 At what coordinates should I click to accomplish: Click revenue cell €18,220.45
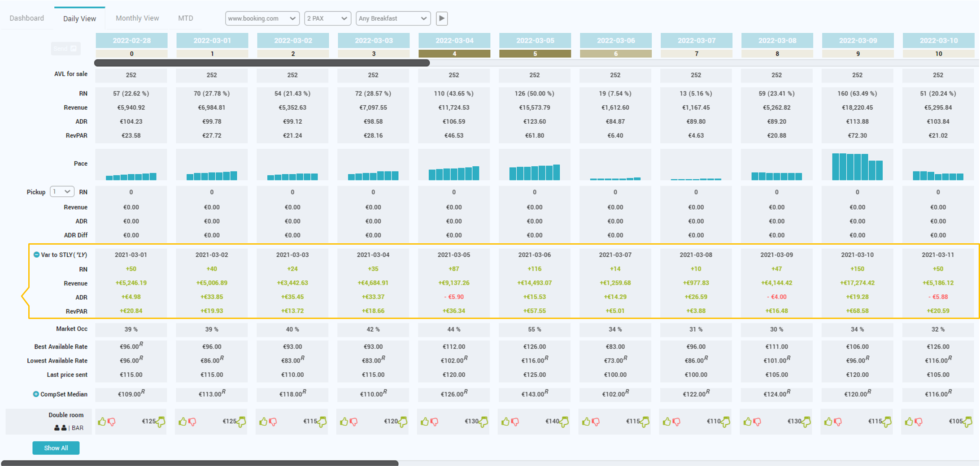pyautogui.click(x=858, y=108)
